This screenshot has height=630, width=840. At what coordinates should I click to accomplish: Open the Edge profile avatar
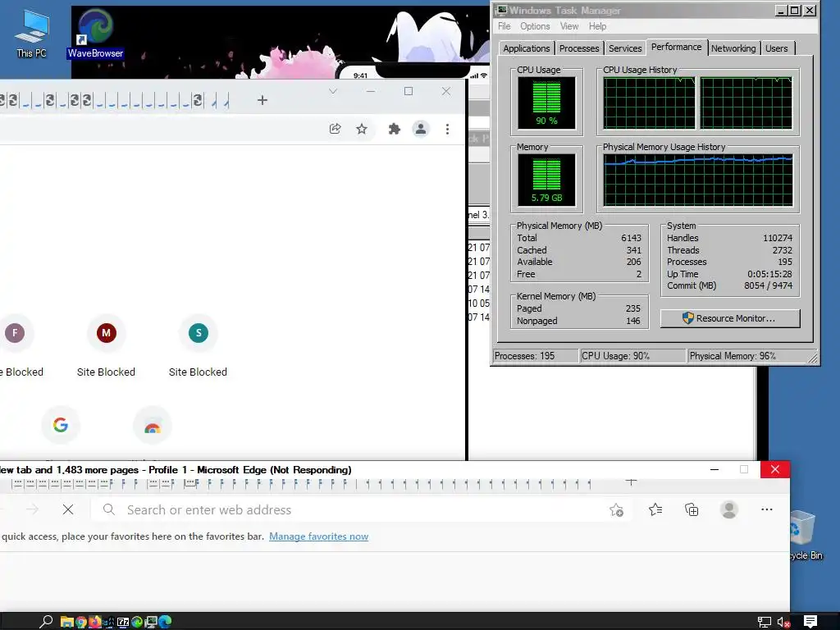pos(728,509)
